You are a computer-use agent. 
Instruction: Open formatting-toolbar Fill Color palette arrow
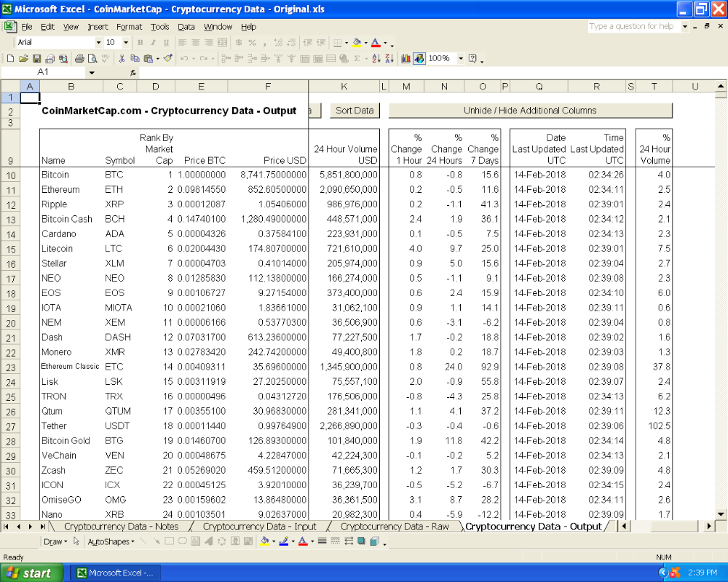click(x=366, y=43)
